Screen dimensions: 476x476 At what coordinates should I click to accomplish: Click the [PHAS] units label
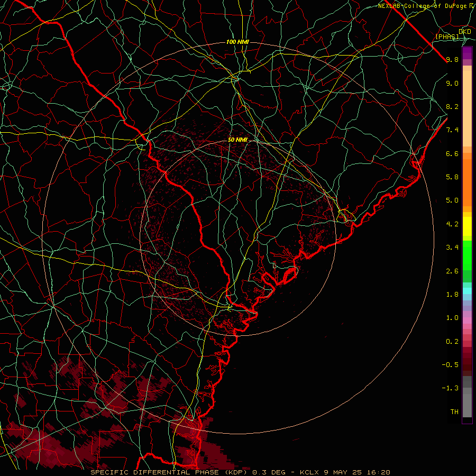click(x=447, y=36)
